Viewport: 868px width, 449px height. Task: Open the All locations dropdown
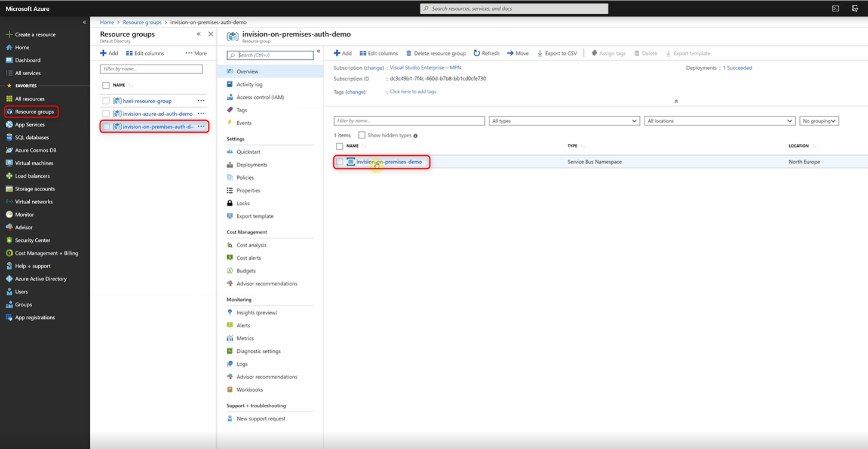(719, 121)
